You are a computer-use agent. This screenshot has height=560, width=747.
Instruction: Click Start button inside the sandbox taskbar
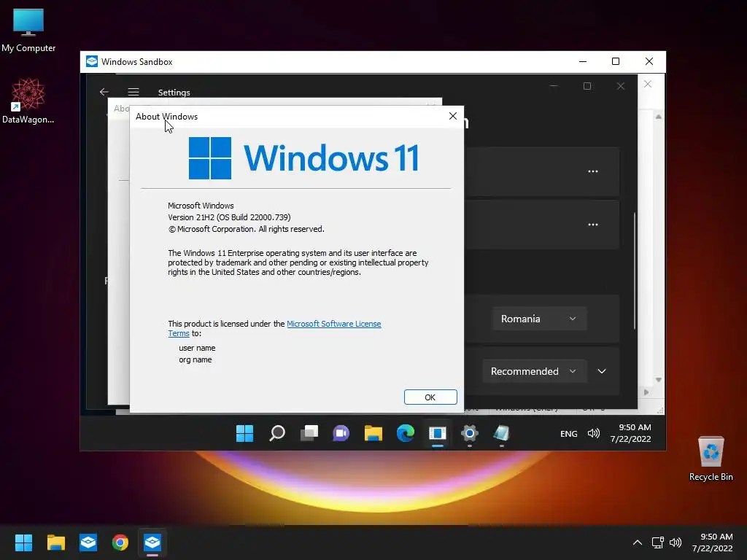click(245, 433)
